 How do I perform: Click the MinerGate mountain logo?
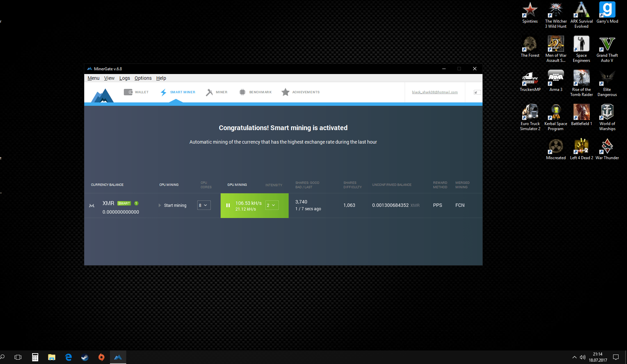103,95
